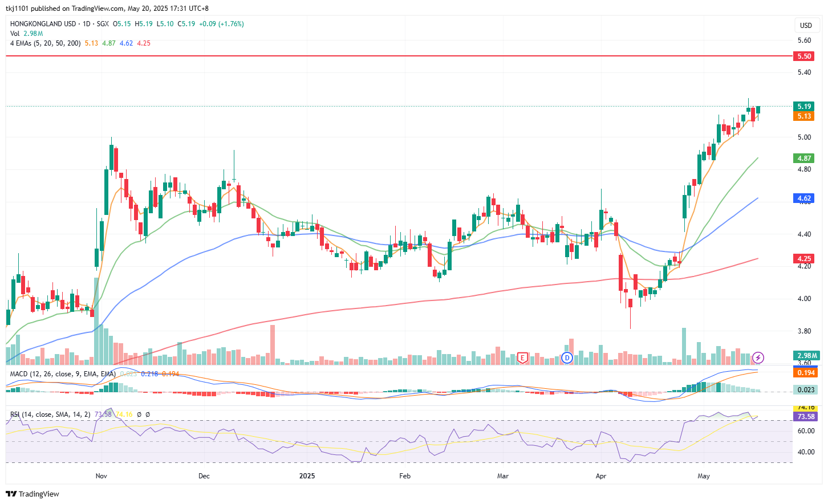Click the green 5.19 last price tag
This screenshot has height=504, width=828.
[805, 107]
